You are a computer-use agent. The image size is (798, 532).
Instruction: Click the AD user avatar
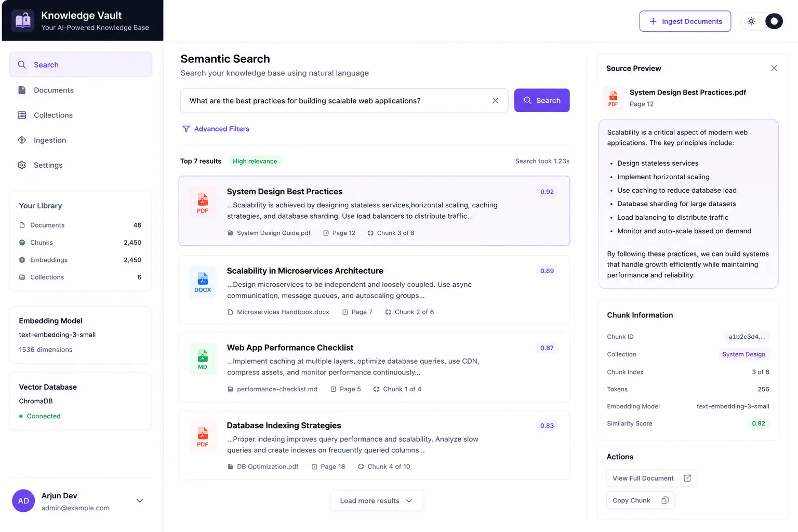pyautogui.click(x=23, y=501)
